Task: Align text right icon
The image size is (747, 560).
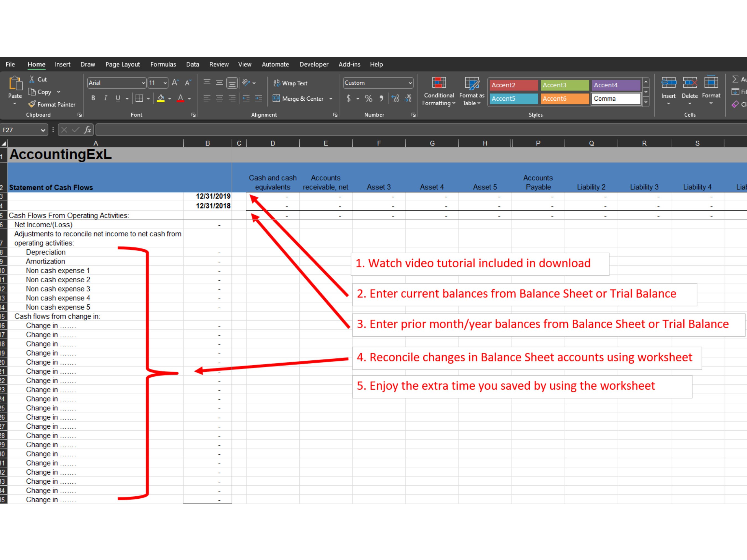Action: coord(232,98)
